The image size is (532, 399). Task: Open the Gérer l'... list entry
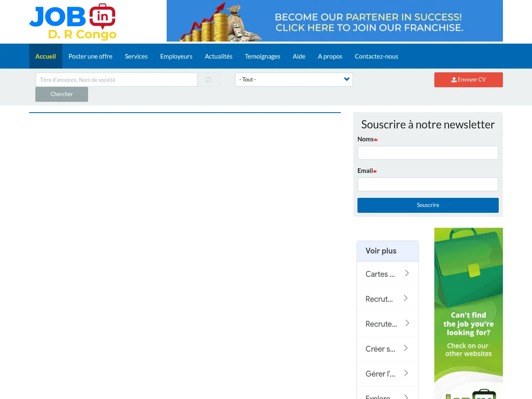[x=388, y=374]
